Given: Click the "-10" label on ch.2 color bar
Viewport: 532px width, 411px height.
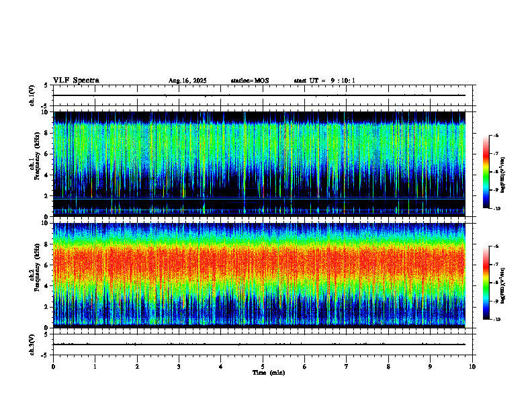Looking at the screenshot, I should (x=496, y=320).
